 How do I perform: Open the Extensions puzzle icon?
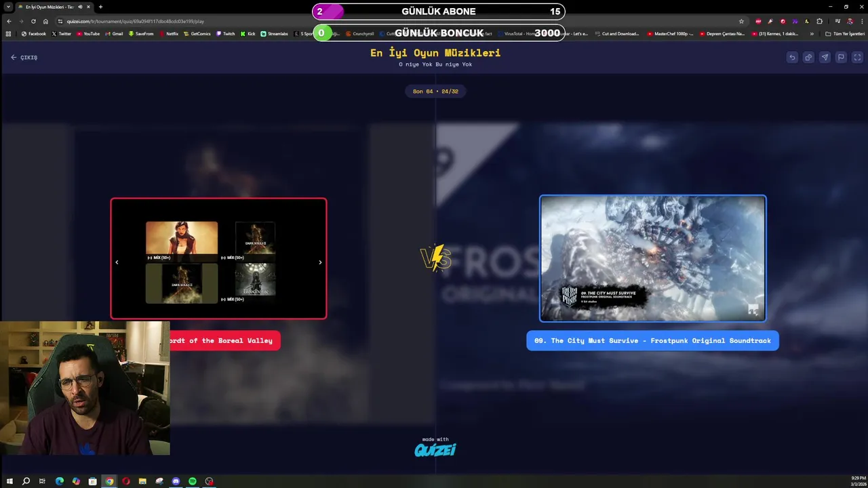819,21
